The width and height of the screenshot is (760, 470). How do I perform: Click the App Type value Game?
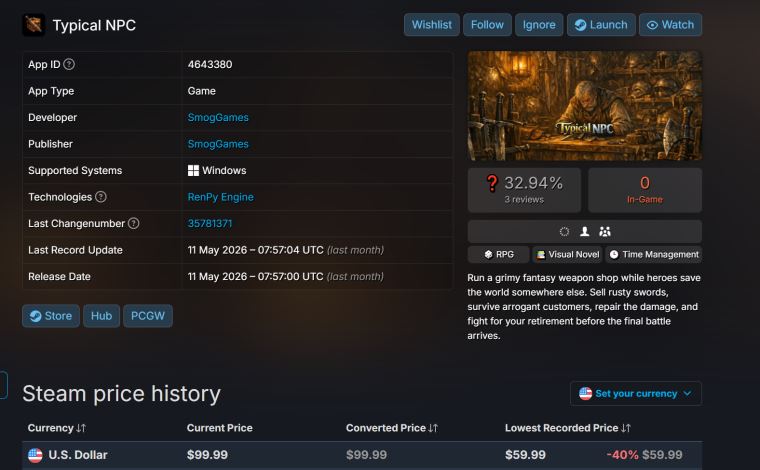tap(202, 91)
